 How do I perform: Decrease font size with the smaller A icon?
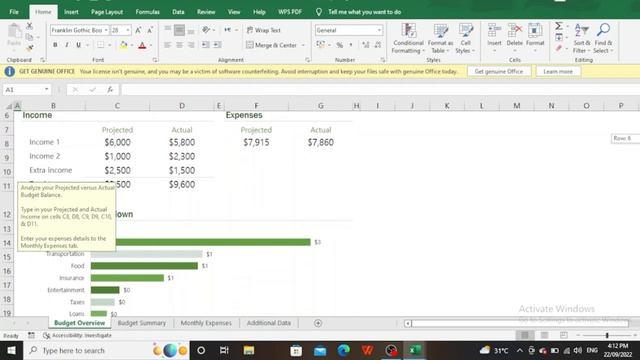pyautogui.click(x=150, y=30)
